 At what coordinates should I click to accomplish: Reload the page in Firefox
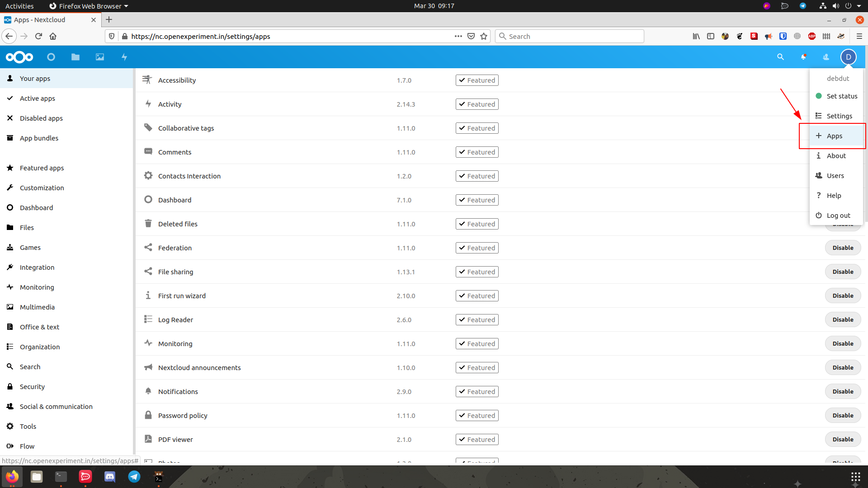click(38, 36)
